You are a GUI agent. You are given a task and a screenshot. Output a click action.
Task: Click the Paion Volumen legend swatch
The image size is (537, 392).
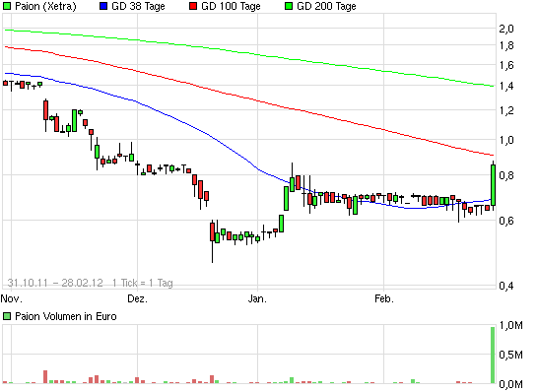pyautogui.click(x=7, y=316)
